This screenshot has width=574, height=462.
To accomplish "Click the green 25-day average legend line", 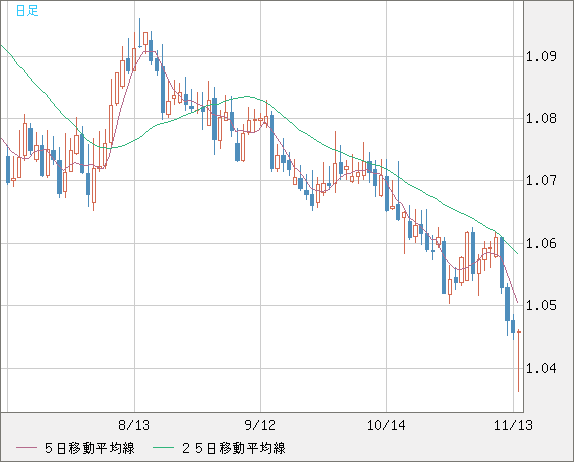I will 163,448.
